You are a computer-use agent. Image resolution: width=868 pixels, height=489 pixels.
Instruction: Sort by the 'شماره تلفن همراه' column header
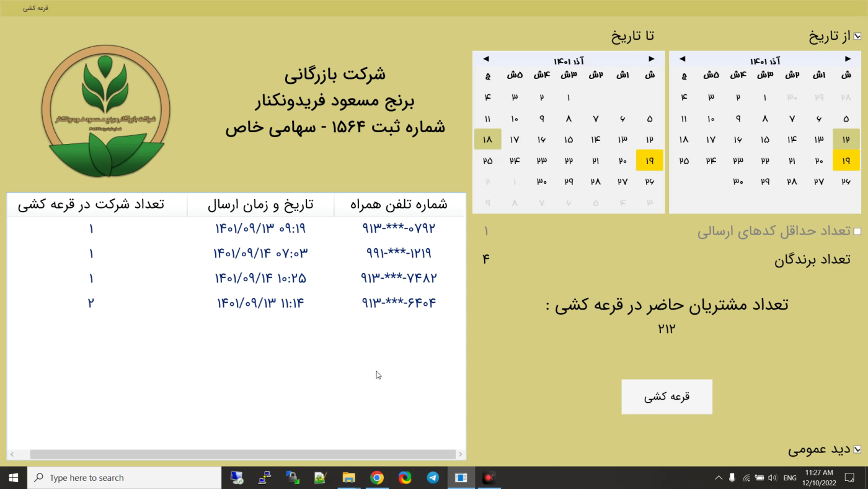(399, 205)
